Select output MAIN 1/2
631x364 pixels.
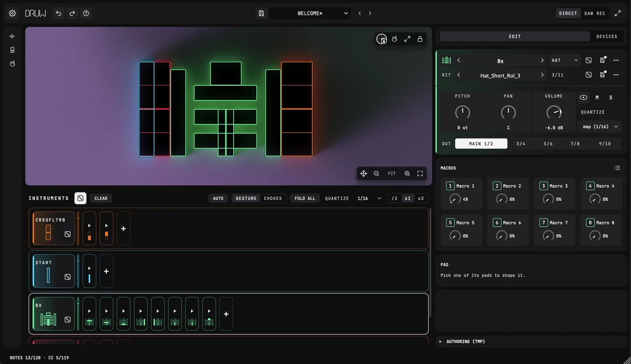click(x=481, y=144)
